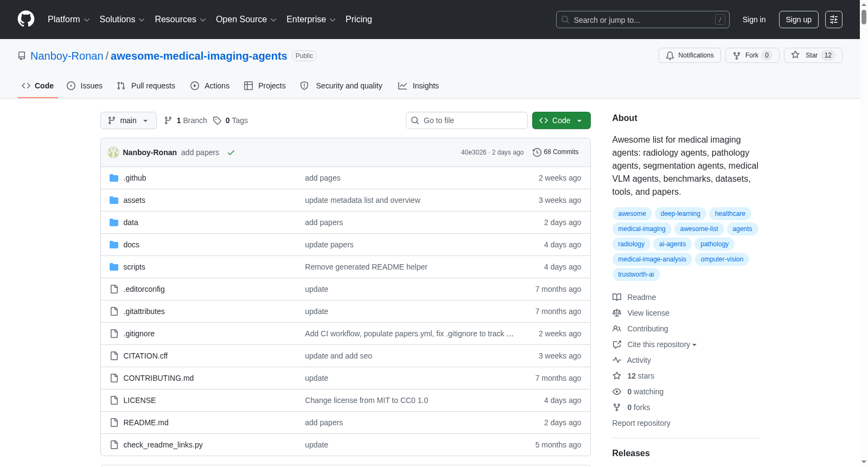This screenshot has height=467, width=868.
Task: Switch to the Code tab
Action: tap(38, 86)
